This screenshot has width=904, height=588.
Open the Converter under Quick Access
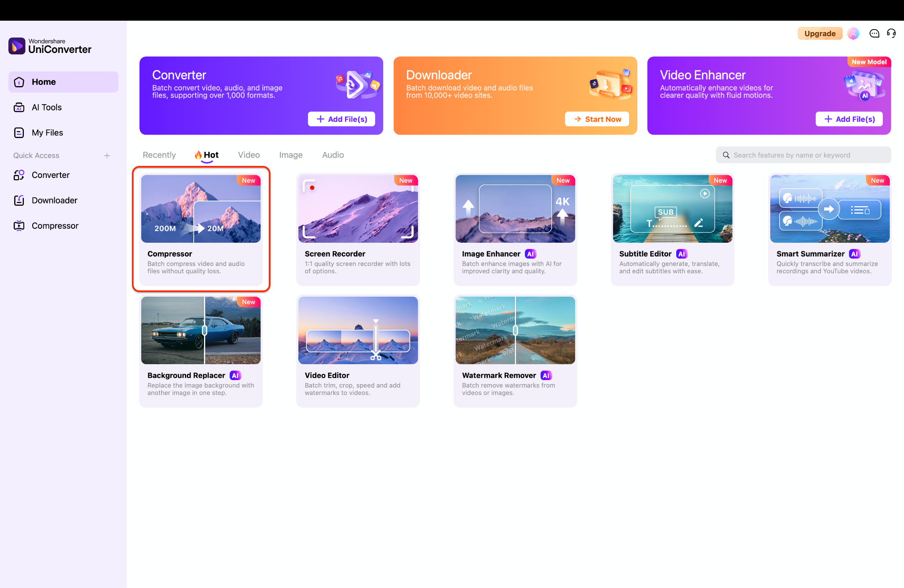[x=50, y=175]
